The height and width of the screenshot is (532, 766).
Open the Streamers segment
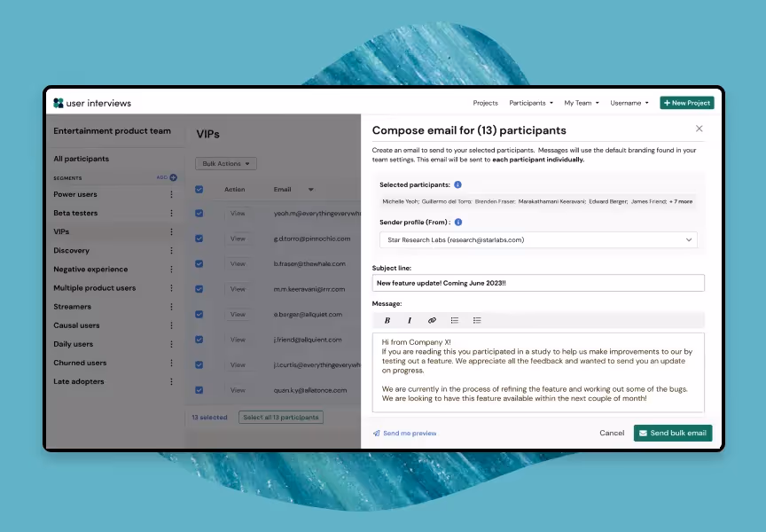click(73, 307)
